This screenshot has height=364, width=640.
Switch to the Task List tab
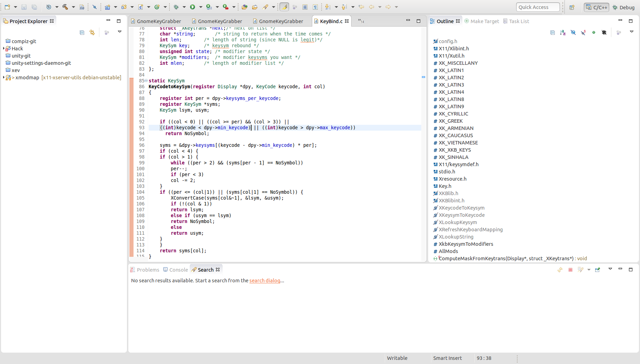click(x=516, y=21)
